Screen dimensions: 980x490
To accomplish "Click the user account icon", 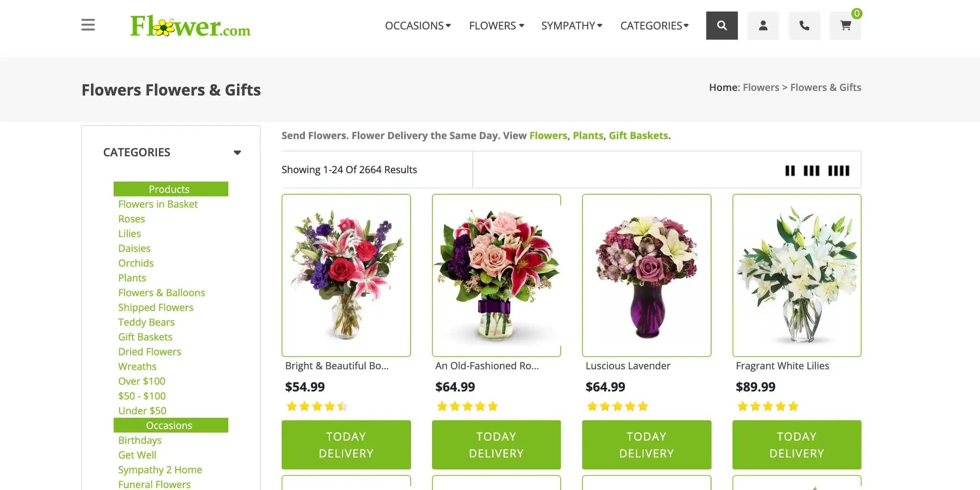I will tap(763, 25).
